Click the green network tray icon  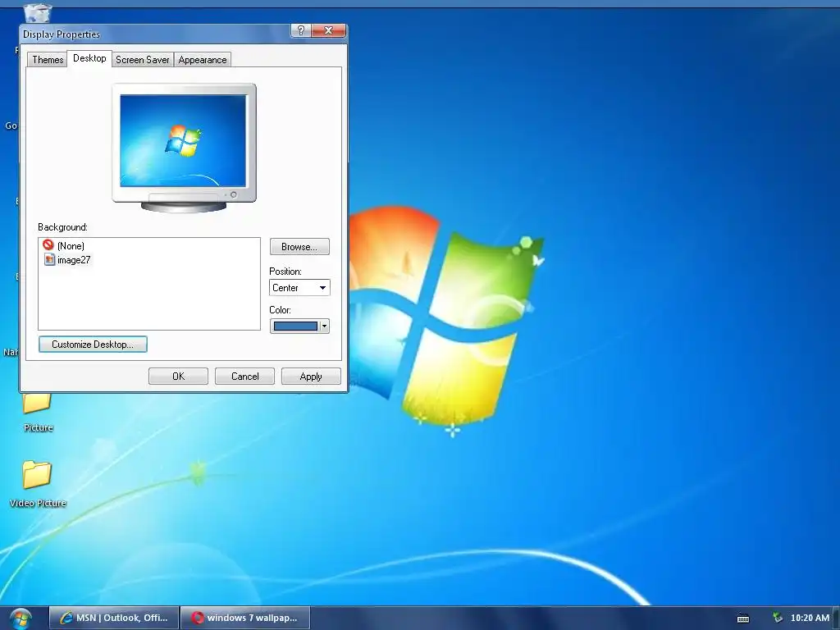(x=778, y=618)
